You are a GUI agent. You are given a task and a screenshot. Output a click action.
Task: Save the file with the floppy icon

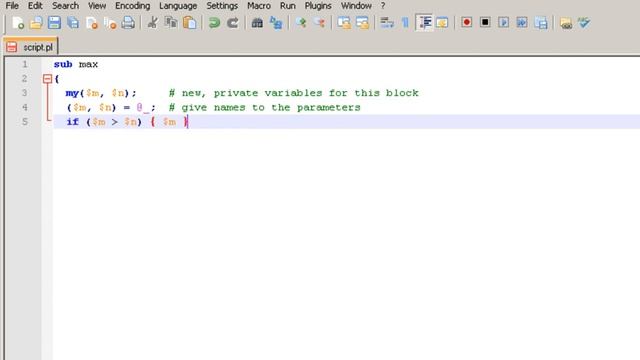54,22
